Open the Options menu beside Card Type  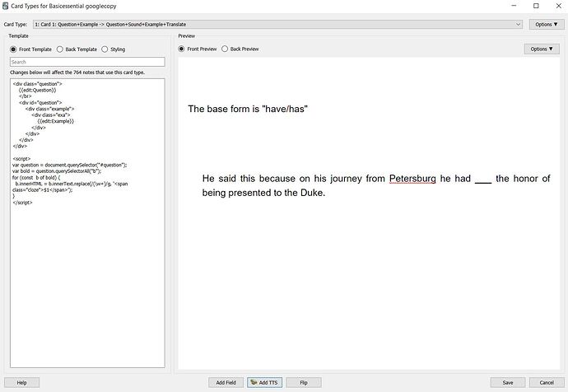(x=547, y=24)
